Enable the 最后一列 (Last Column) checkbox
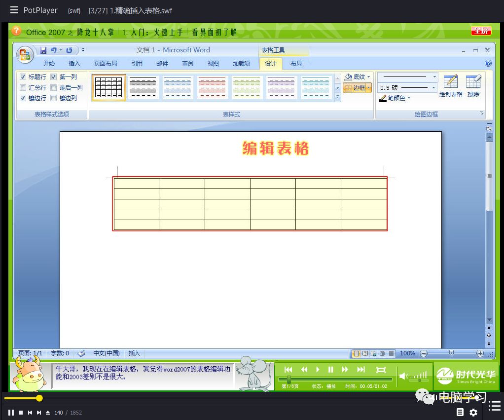 tap(54, 88)
